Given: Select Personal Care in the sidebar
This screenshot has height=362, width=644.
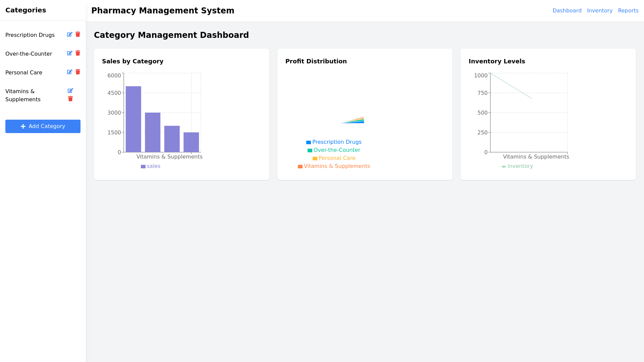Looking at the screenshot, I should coord(24,73).
